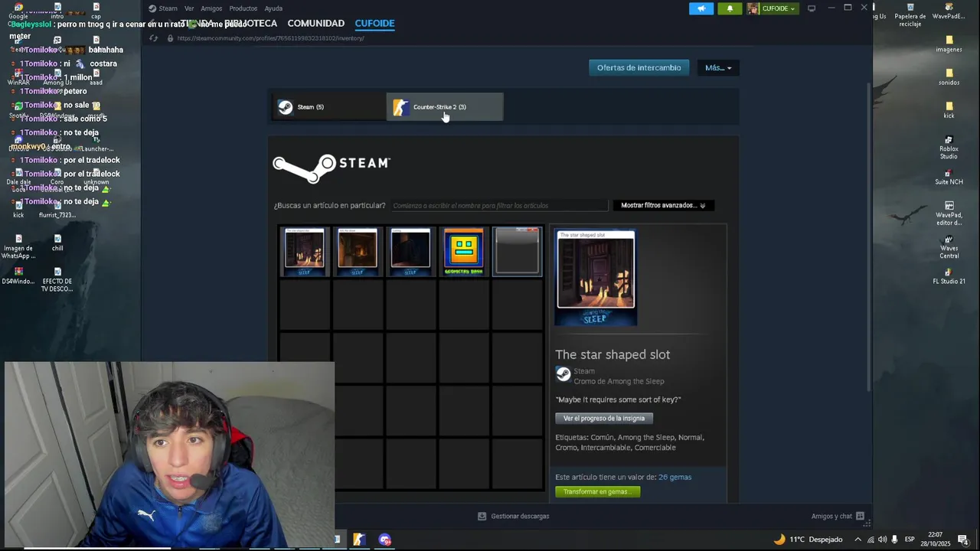The image size is (980, 551).
Task: Open the imagenes folder on desktop
Action: point(949,44)
